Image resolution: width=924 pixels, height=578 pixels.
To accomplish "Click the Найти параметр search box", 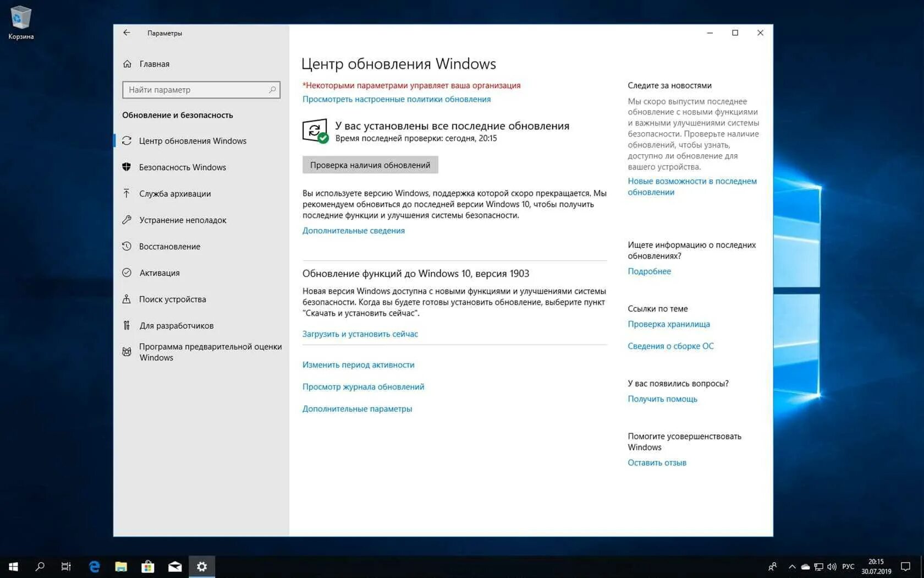I will [x=201, y=90].
